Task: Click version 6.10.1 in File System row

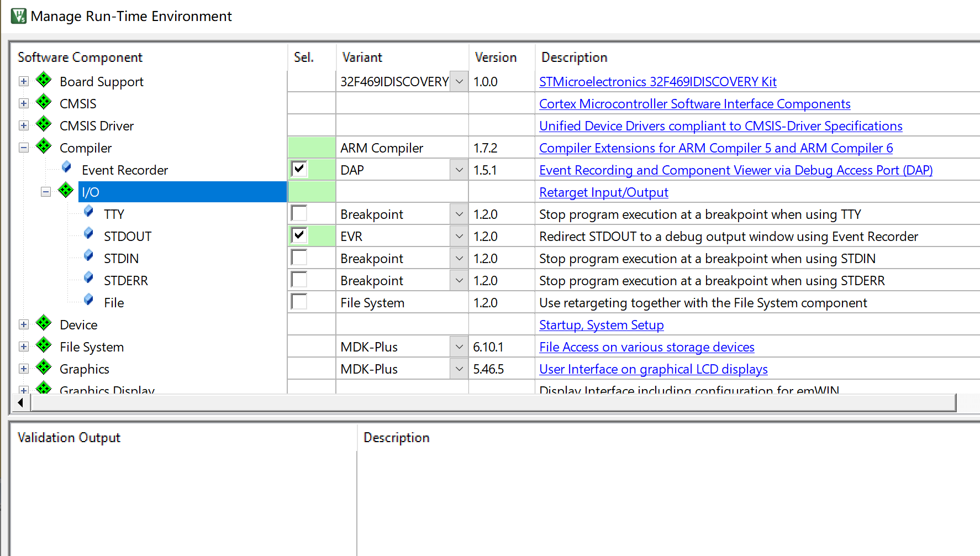Action: click(488, 347)
